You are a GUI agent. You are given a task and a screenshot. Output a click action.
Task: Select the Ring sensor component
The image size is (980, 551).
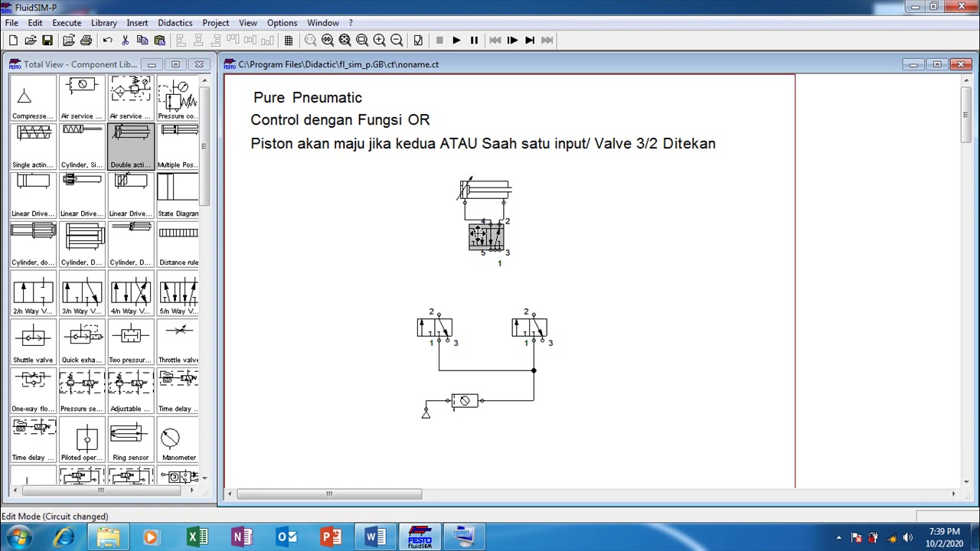(x=131, y=441)
